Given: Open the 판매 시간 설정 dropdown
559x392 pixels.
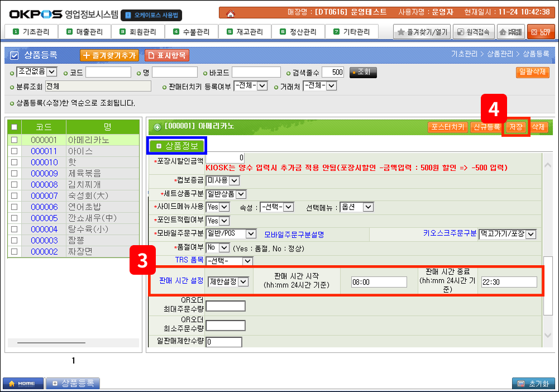Looking at the screenshot, I should click(x=228, y=282).
